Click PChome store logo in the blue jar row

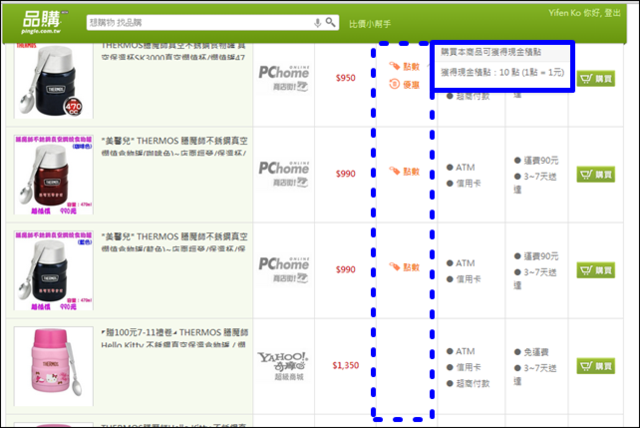coord(284,270)
